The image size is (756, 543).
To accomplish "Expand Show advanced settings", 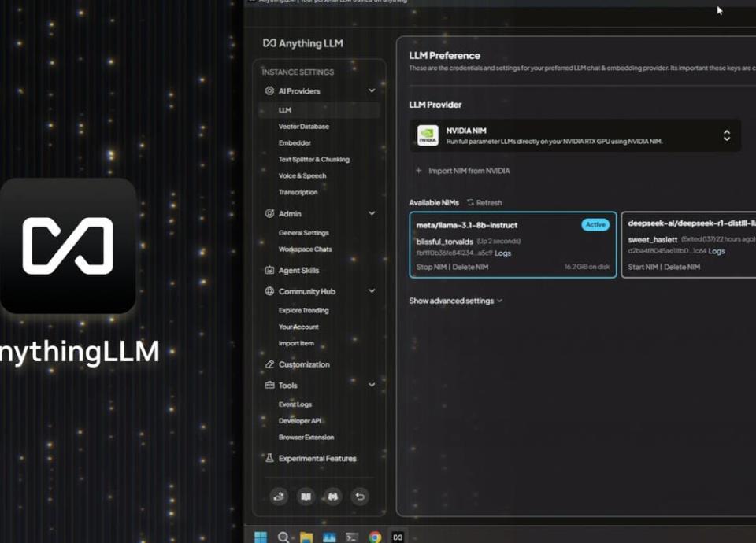I will (456, 301).
